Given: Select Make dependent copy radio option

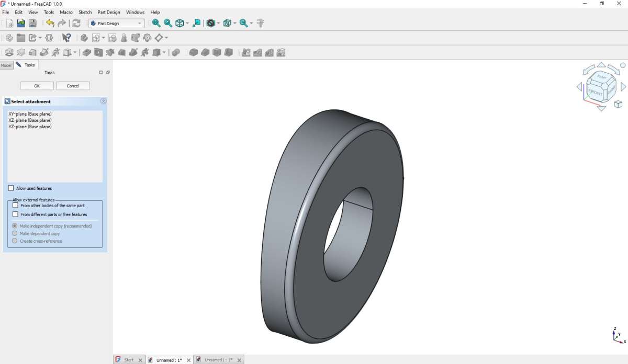Looking at the screenshot, I should (15, 233).
